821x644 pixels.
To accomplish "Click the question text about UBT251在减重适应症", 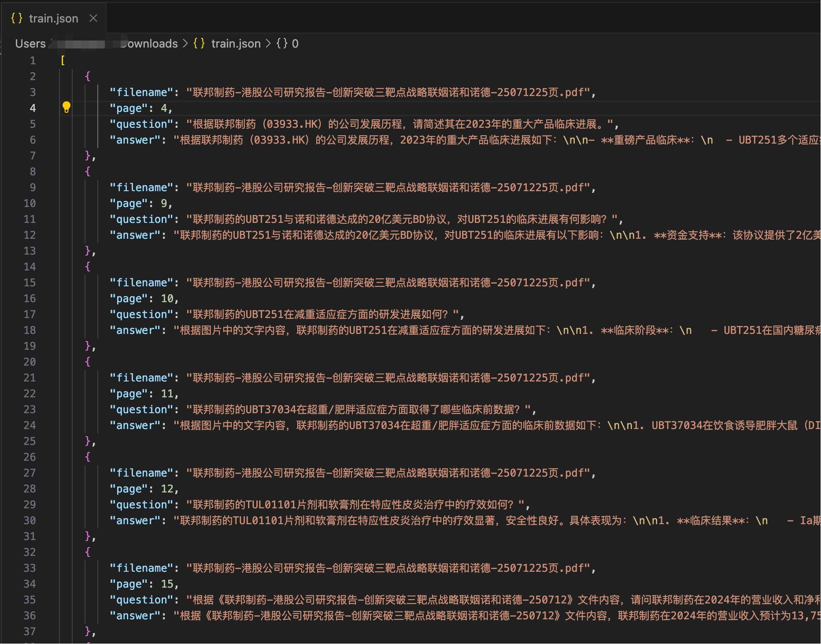I will coord(322,315).
